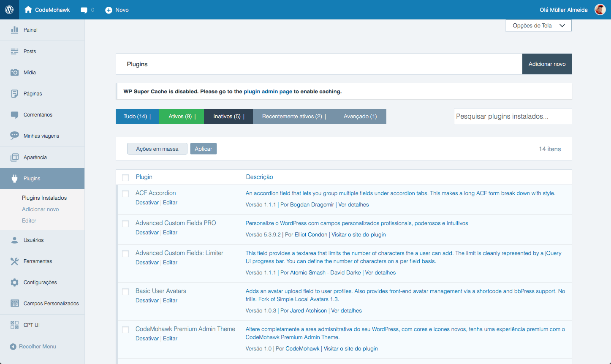The height and width of the screenshot is (364, 611).
Task: Switch to the Avançado (1) tab
Action: [360, 117]
